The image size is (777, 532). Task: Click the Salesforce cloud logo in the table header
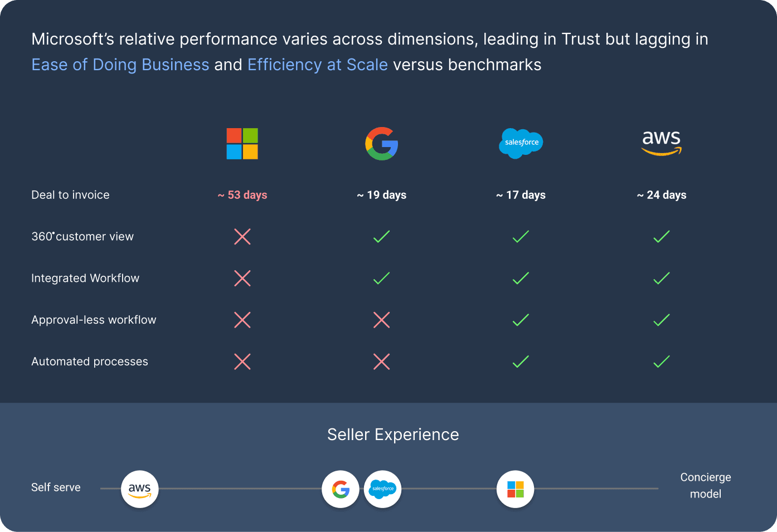[x=521, y=143]
